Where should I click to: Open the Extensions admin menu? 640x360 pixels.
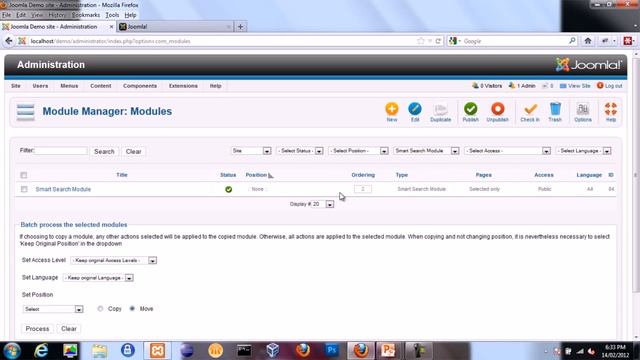[x=183, y=86]
